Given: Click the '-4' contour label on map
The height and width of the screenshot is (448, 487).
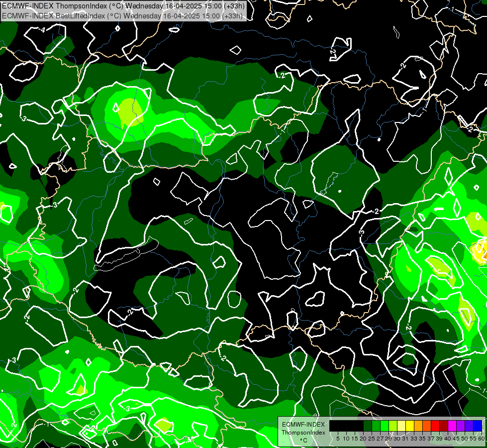Looking at the screenshot, I should pyautogui.click(x=42, y=30).
